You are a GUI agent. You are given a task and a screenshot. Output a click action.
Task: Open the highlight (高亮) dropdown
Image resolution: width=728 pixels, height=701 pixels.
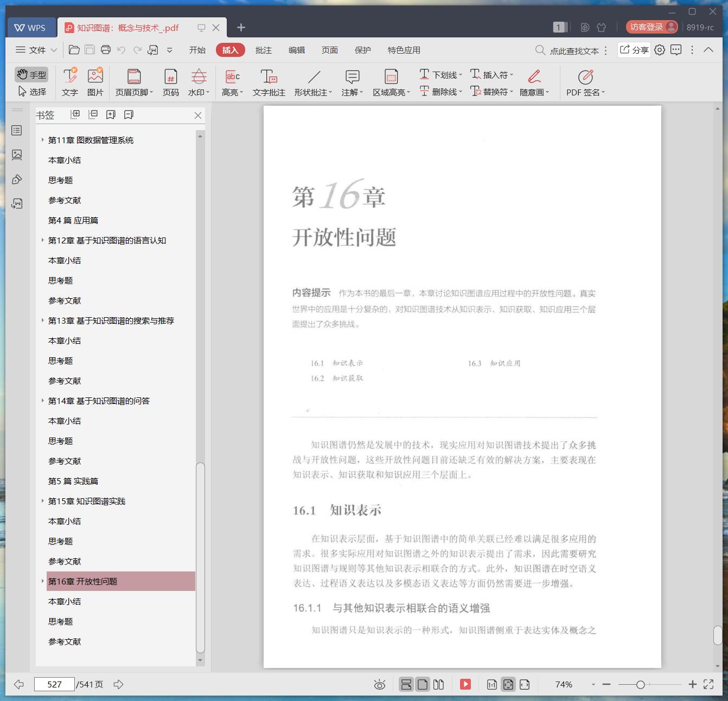point(232,82)
